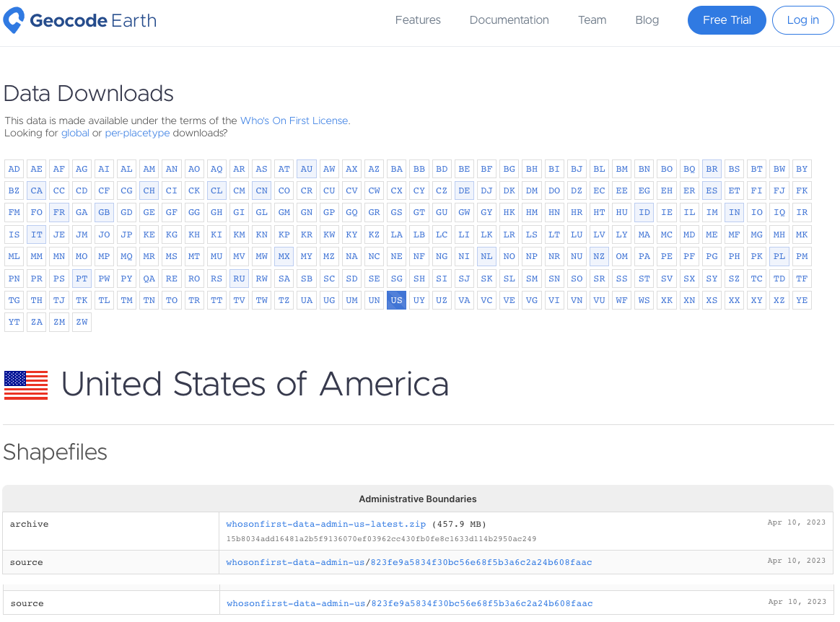Select the UA country code

tap(307, 301)
